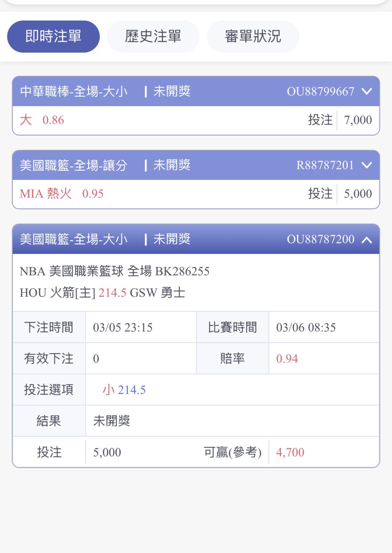The width and height of the screenshot is (392, 553).
Task: Collapse the OU88787200 bet chevron
Action: (x=367, y=239)
